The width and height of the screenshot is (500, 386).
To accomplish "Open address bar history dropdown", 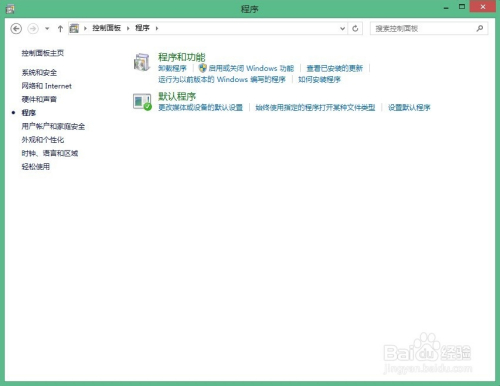I will (x=342, y=28).
